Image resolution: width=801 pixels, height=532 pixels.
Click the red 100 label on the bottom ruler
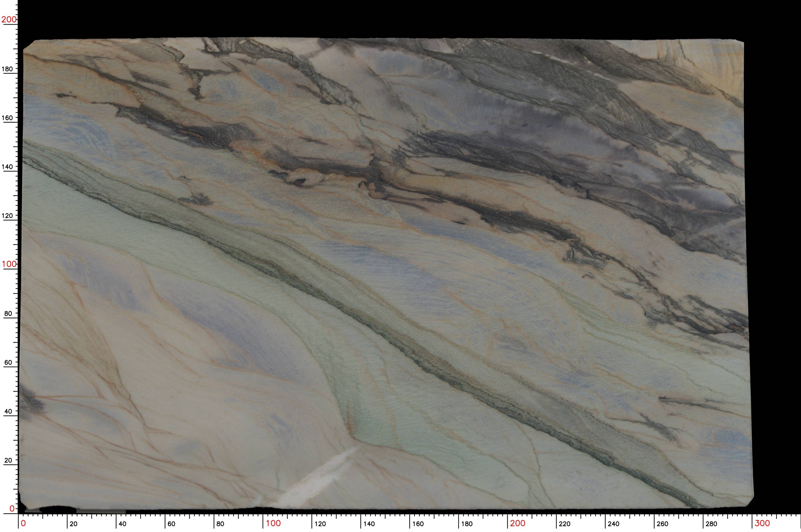click(x=273, y=523)
